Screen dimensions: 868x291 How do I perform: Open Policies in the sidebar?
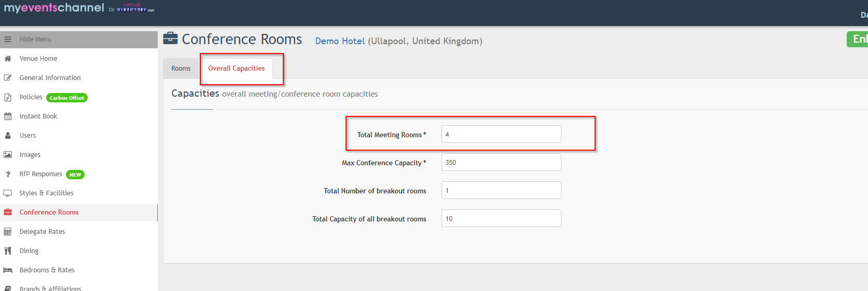tap(31, 97)
